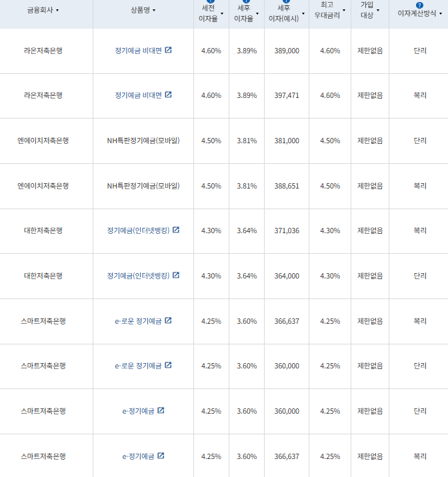
Task: Click 대한저축은행 in the 371,036 row
Action: pos(43,231)
